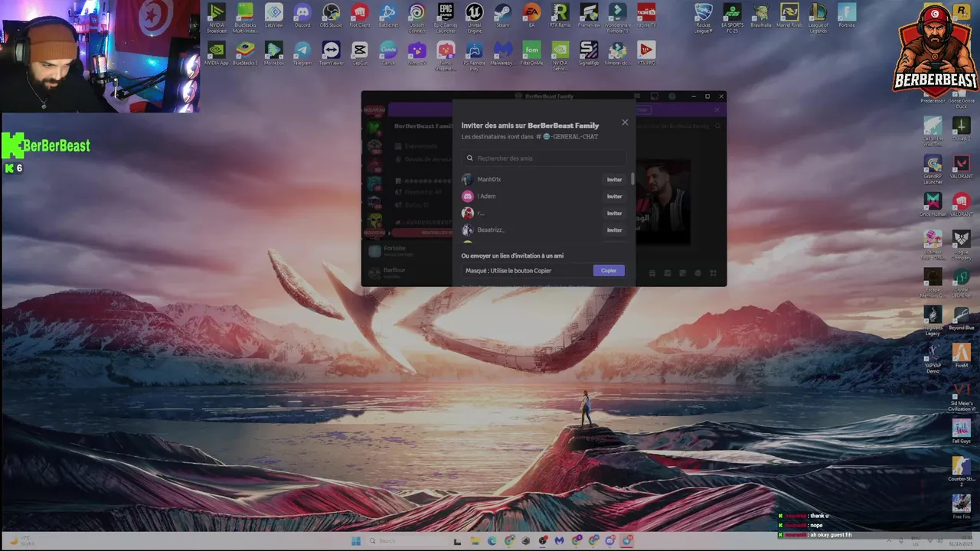Open Événements in Discord channel list

[x=421, y=146]
